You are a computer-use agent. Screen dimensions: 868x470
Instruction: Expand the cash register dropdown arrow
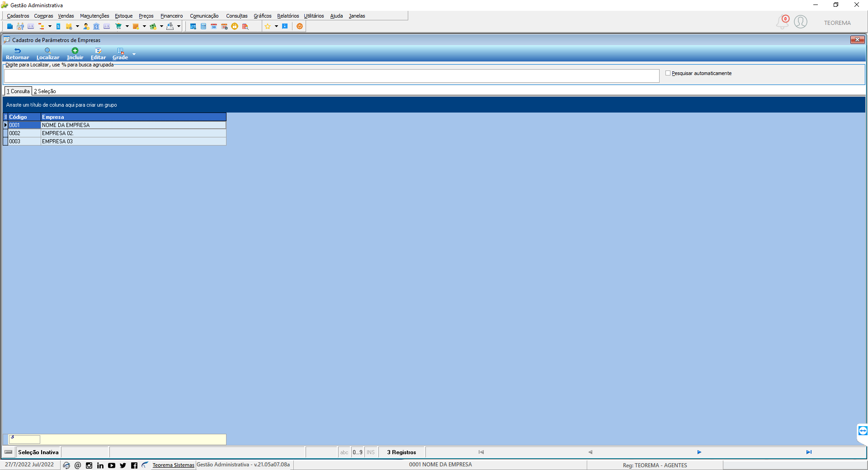tap(179, 26)
